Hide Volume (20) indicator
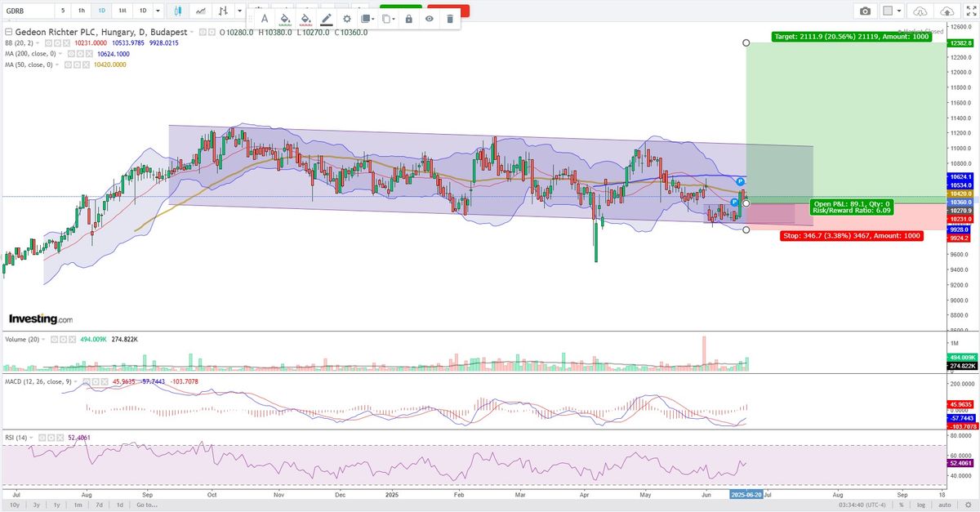The width and height of the screenshot is (980, 512). tap(54, 340)
